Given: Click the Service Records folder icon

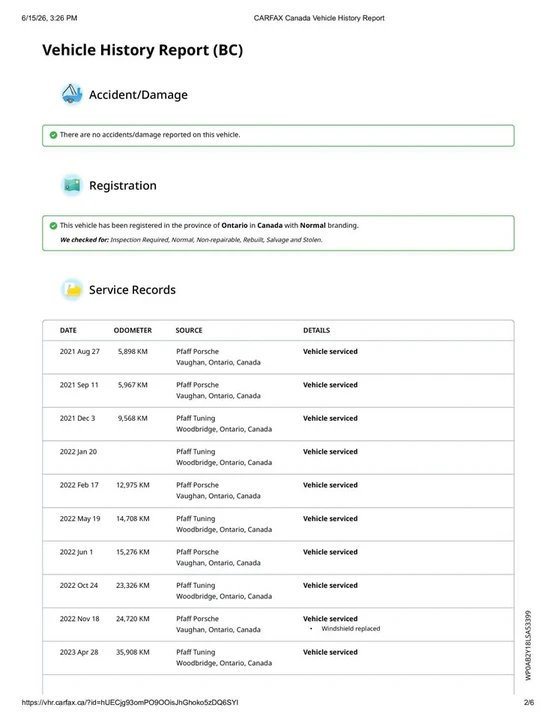Looking at the screenshot, I should point(72,290).
